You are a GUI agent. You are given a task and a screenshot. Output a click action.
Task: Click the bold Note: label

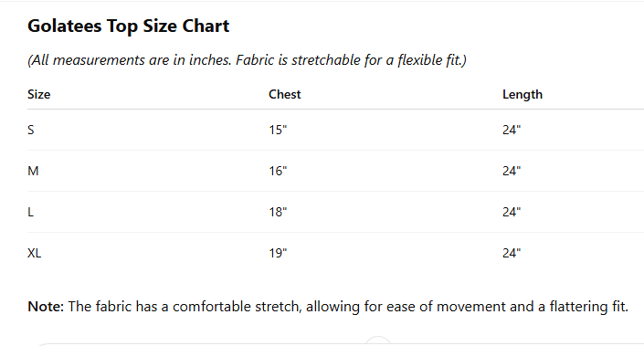pos(46,307)
